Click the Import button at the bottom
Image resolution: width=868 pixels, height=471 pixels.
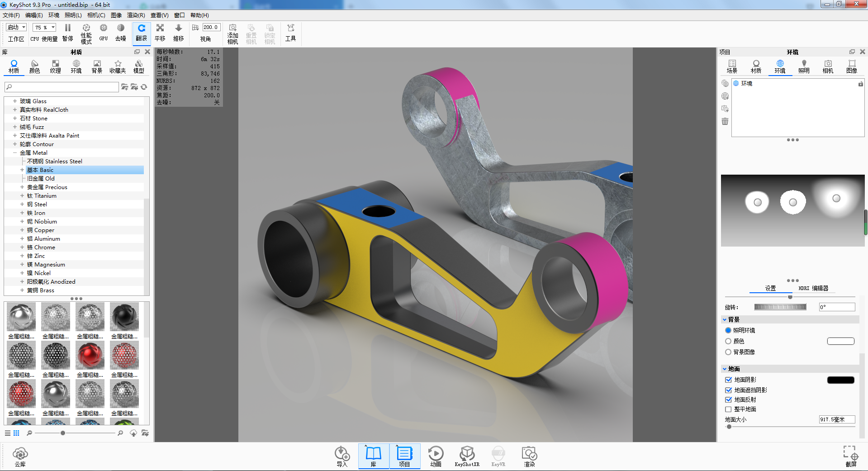coord(342,456)
